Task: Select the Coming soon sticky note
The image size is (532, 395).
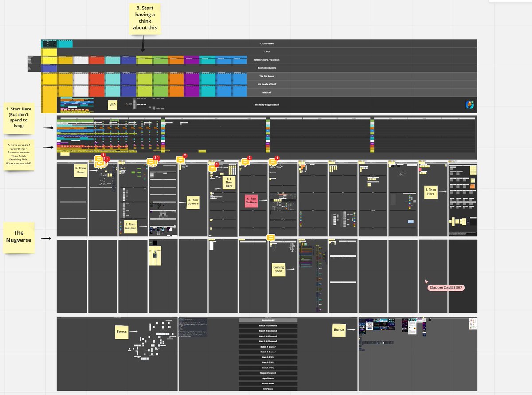Action: click(x=278, y=269)
